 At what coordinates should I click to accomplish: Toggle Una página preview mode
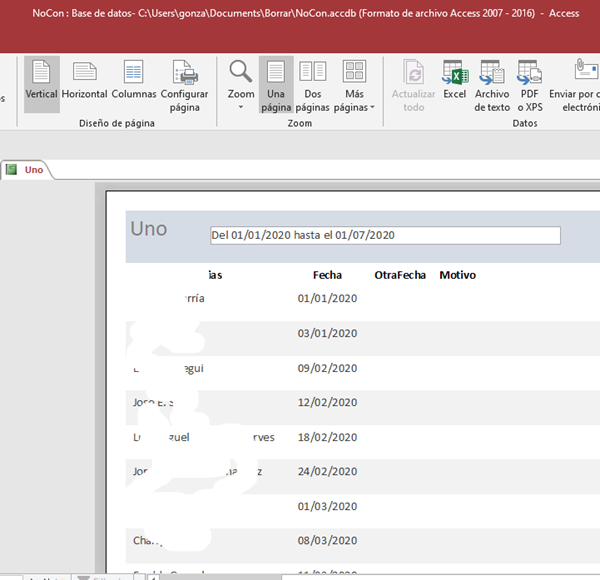[x=276, y=85]
